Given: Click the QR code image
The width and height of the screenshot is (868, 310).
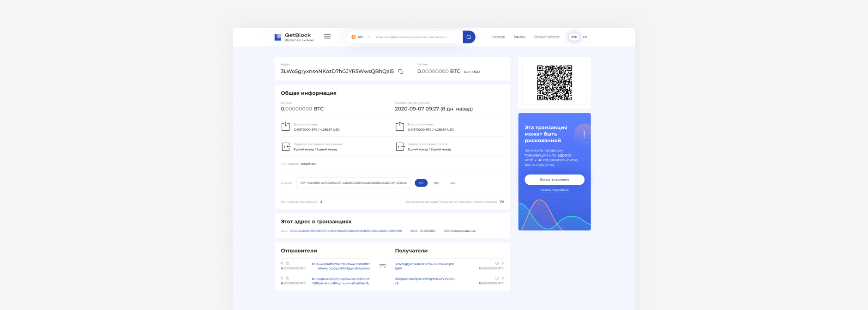Looking at the screenshot, I should (x=555, y=83).
